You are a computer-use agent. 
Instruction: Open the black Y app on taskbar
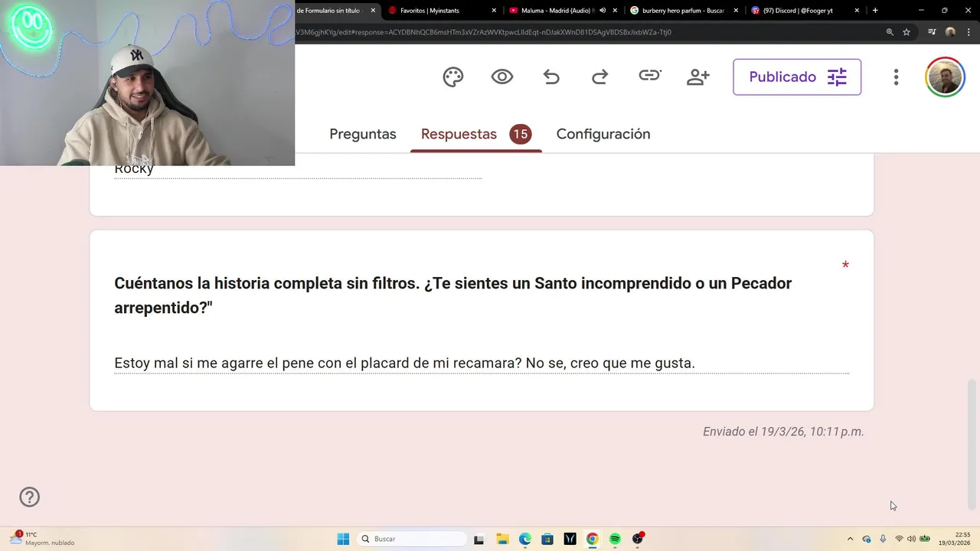(570, 540)
